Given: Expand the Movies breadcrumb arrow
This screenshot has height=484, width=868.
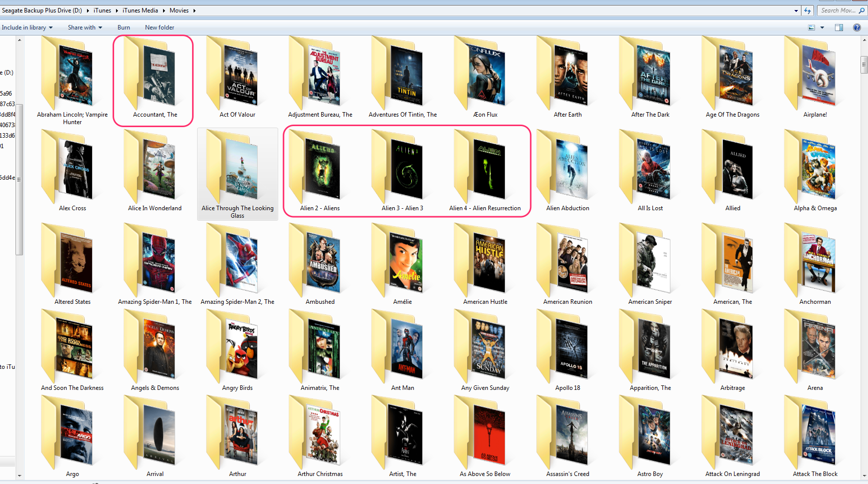Looking at the screenshot, I should click(194, 11).
